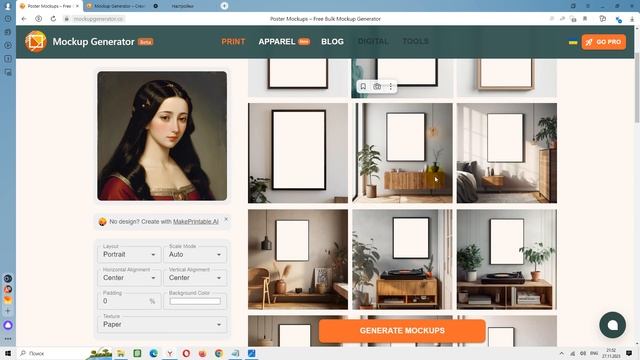Open the browser profile avatar icon

7,6
